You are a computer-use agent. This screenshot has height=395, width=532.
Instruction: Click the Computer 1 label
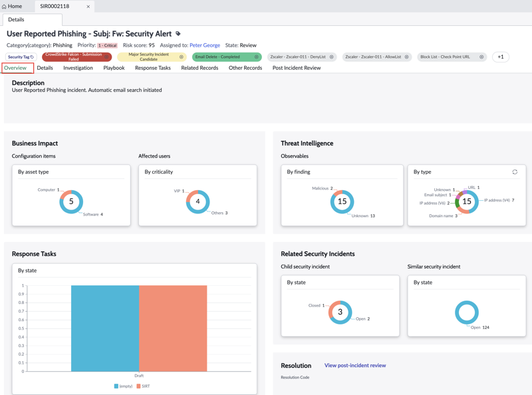(x=49, y=190)
